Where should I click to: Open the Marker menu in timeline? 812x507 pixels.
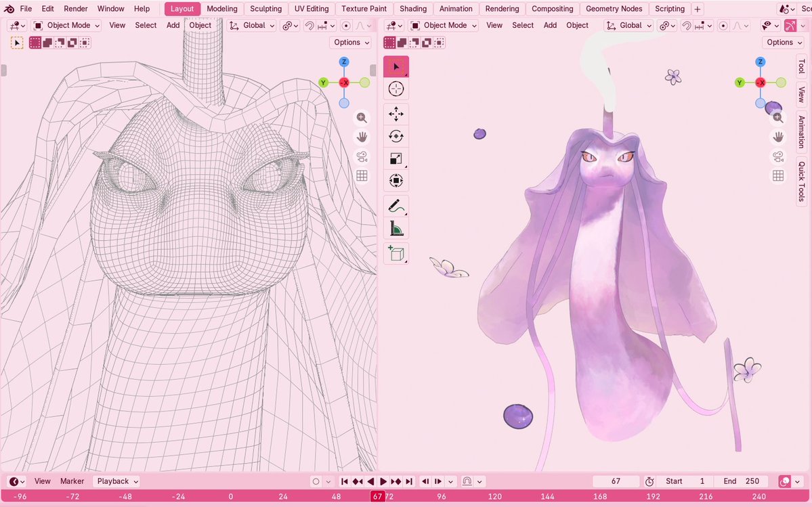coord(72,481)
